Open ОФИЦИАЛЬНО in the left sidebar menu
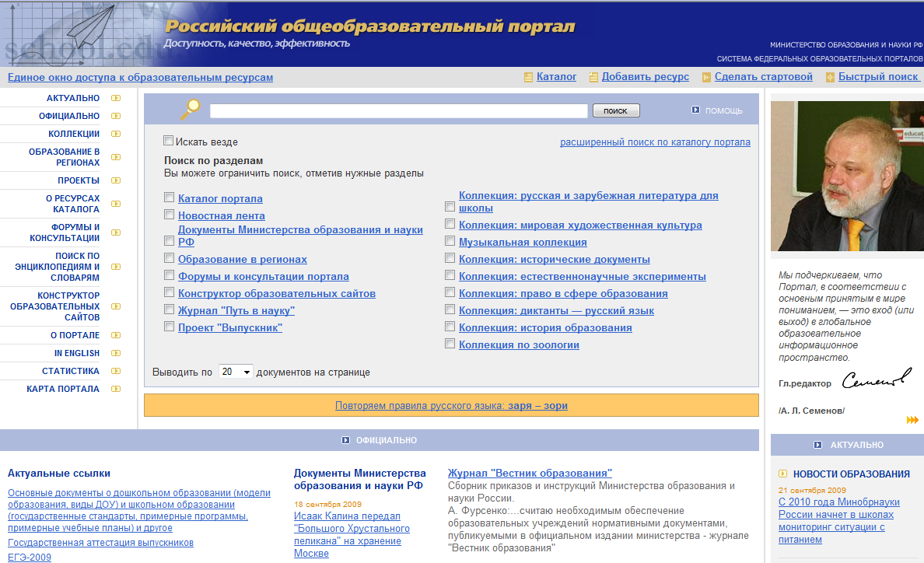 (x=69, y=116)
